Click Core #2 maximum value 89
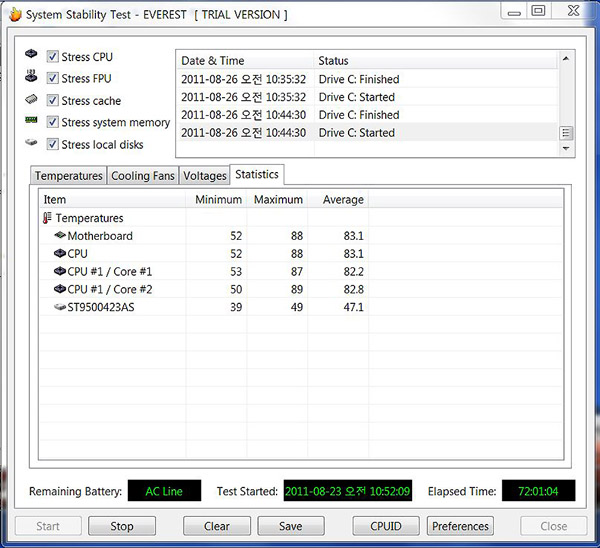Screen dimensions: 600x548 [x=297, y=289]
